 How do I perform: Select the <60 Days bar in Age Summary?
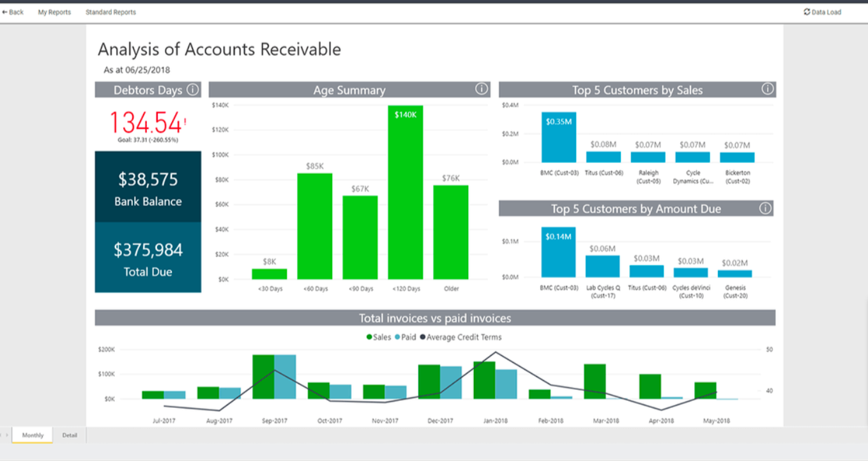coord(315,226)
